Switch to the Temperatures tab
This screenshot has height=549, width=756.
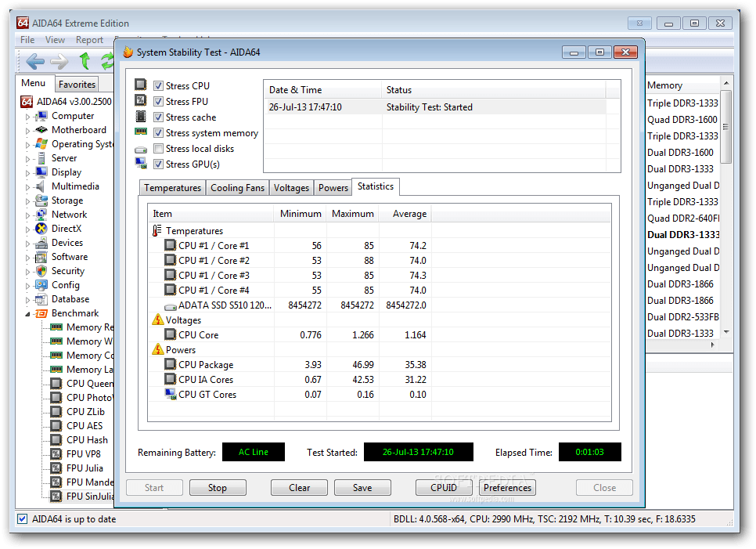[x=172, y=188]
